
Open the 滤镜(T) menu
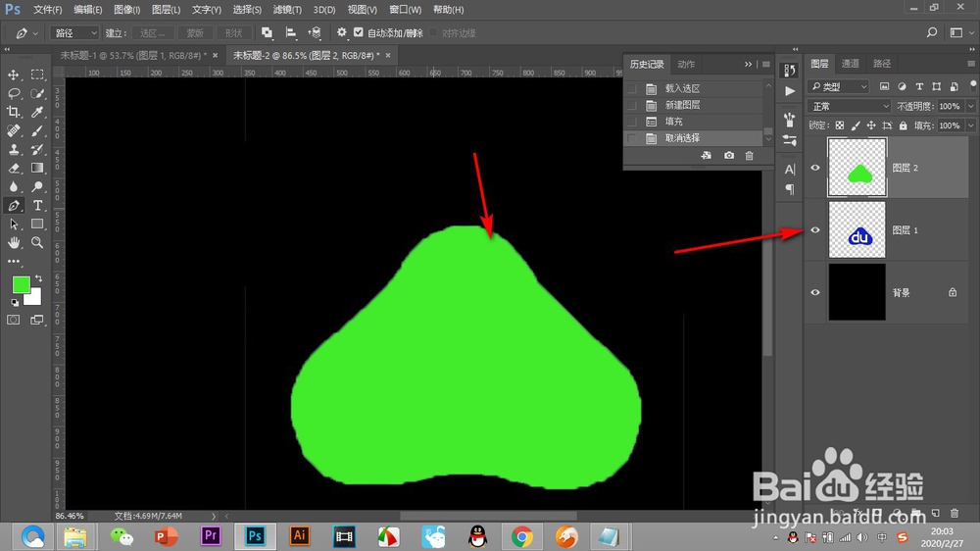point(287,10)
